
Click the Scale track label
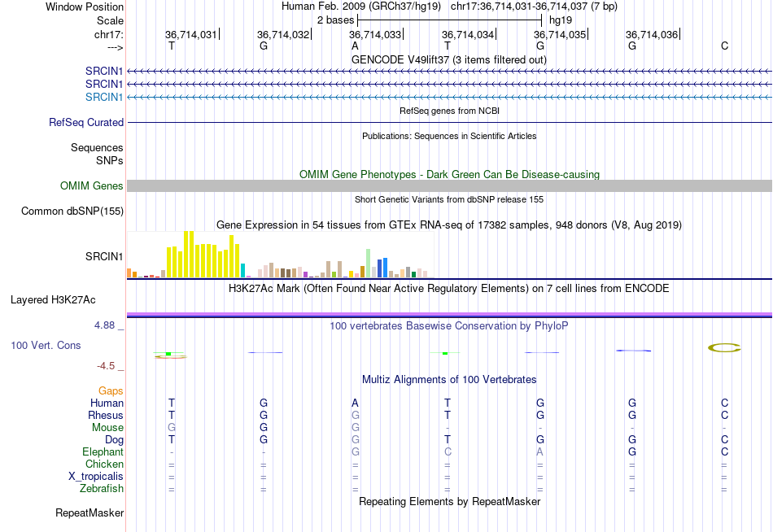[110, 20]
